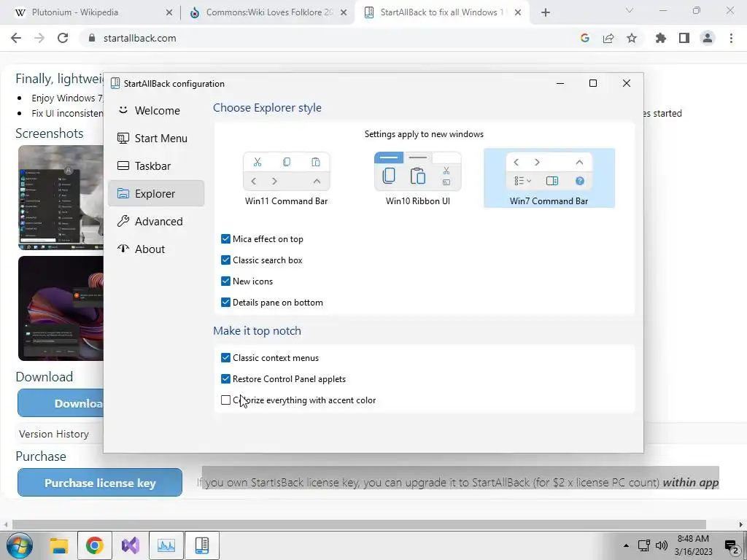Select Win7 Command Bar explorer style
Screen dimensions: 747x560
pyautogui.click(x=549, y=178)
